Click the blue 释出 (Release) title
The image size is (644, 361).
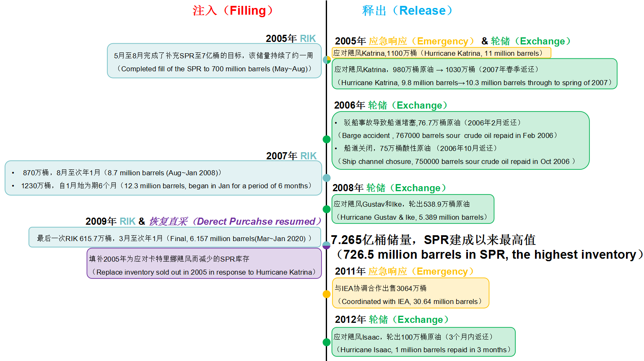(x=407, y=10)
